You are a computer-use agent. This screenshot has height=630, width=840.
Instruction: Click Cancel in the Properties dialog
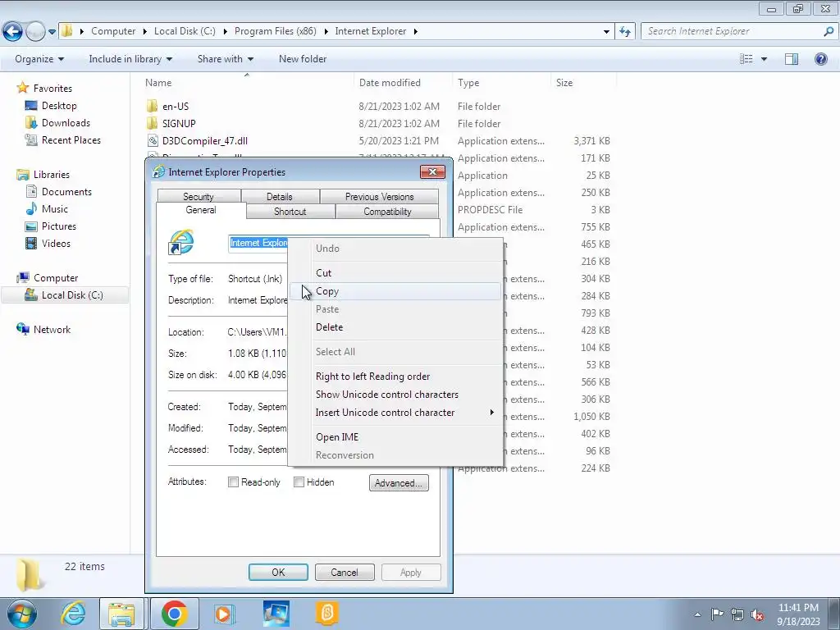point(345,572)
